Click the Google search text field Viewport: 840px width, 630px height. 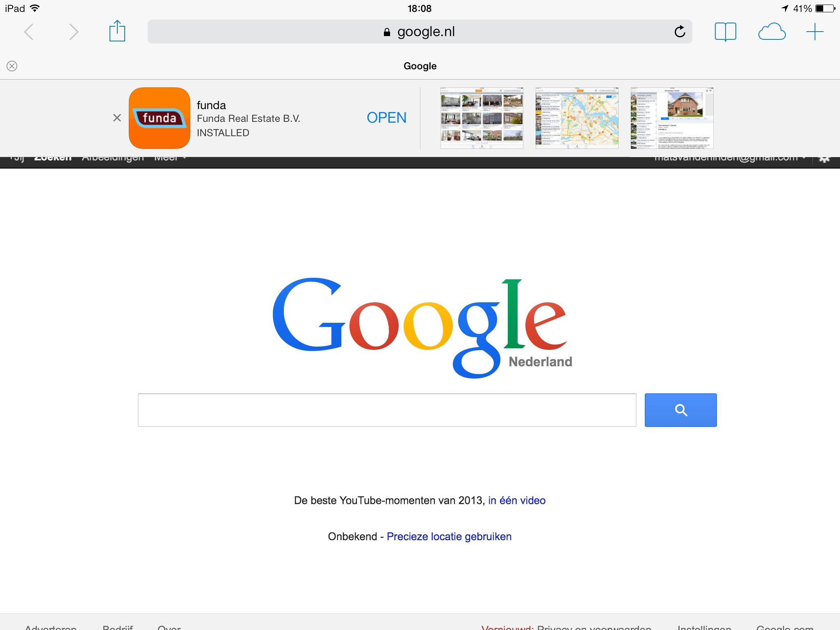pyautogui.click(x=387, y=410)
